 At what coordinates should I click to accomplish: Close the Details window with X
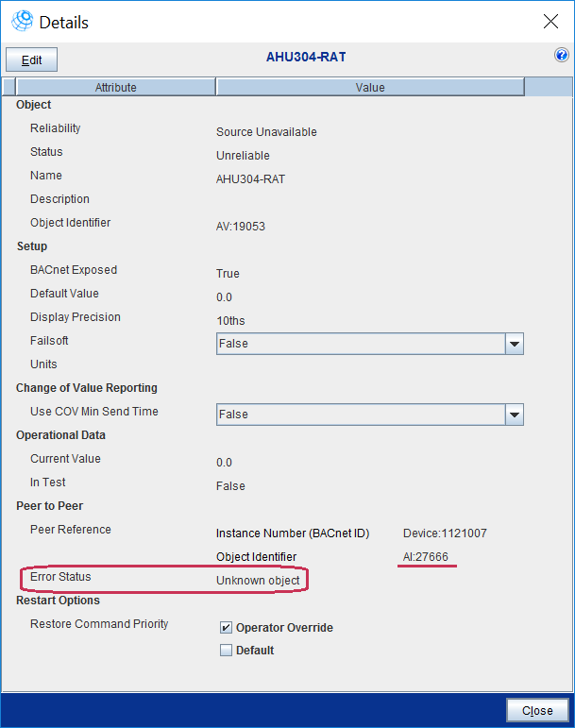pos(550,22)
